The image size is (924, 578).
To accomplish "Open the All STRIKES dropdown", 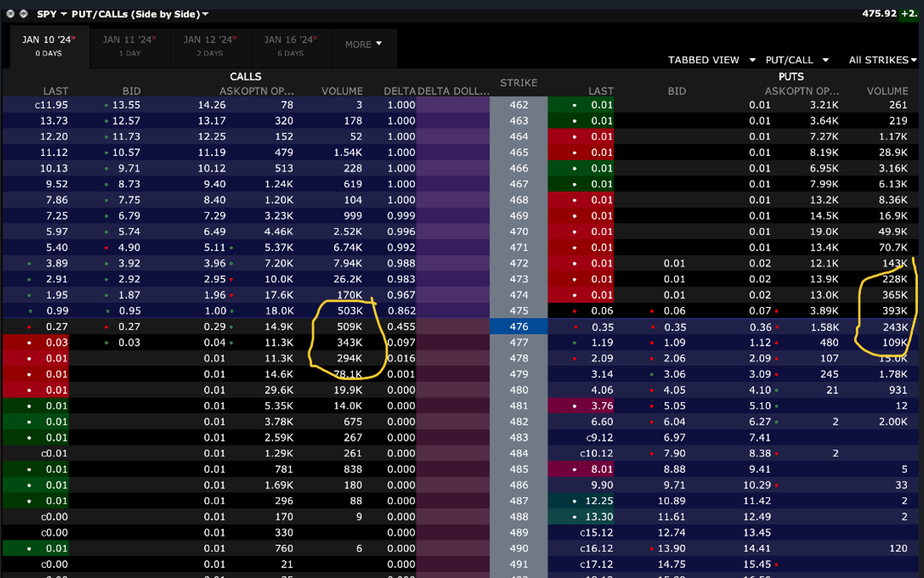I will [882, 60].
